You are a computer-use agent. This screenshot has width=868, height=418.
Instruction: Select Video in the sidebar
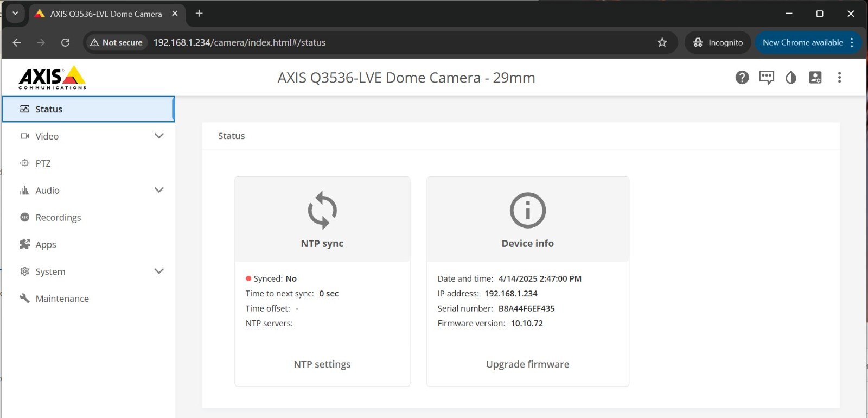pos(88,136)
